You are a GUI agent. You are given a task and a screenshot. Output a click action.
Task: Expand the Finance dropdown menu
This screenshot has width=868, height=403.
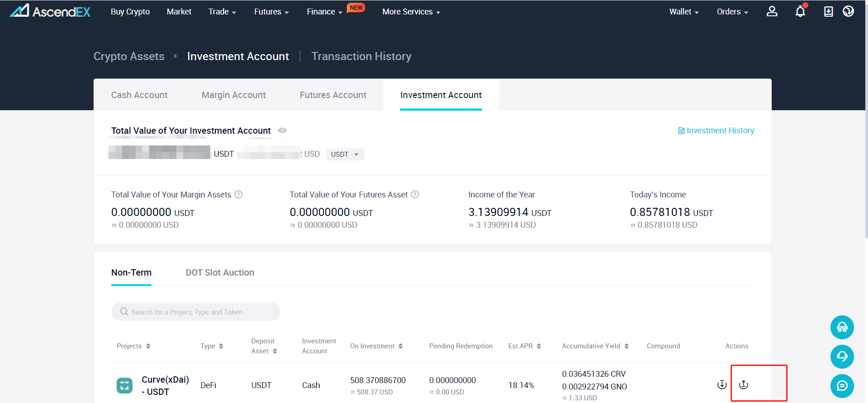pos(325,12)
